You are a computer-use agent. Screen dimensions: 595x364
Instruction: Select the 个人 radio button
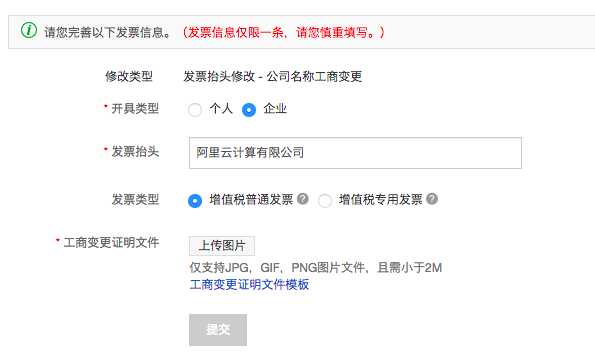(195, 110)
